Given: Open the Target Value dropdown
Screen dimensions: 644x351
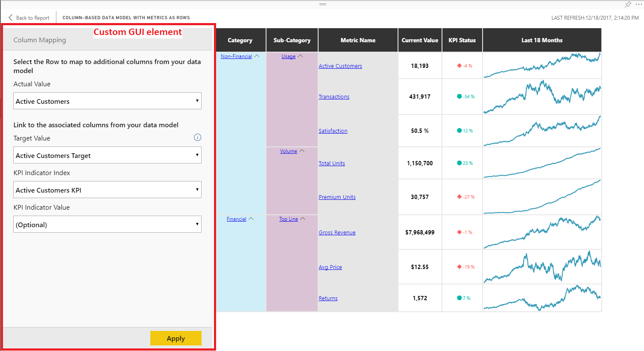Looking at the screenshot, I should tap(107, 155).
